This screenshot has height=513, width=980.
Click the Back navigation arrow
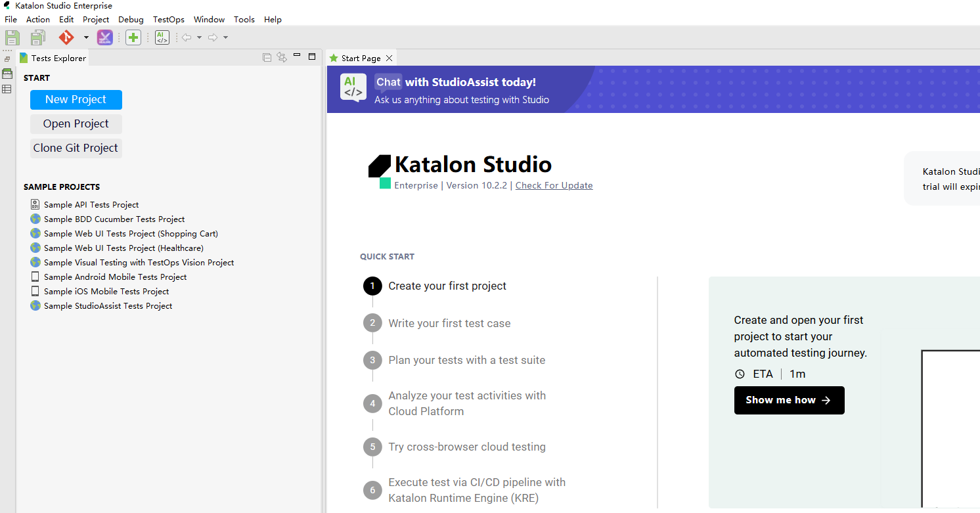[x=187, y=37]
